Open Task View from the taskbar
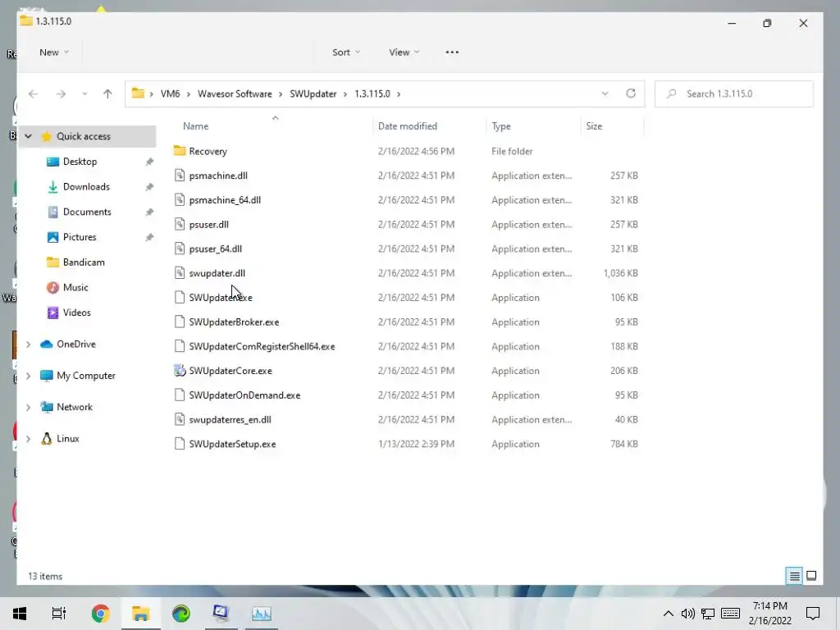The image size is (840, 630). click(x=59, y=614)
